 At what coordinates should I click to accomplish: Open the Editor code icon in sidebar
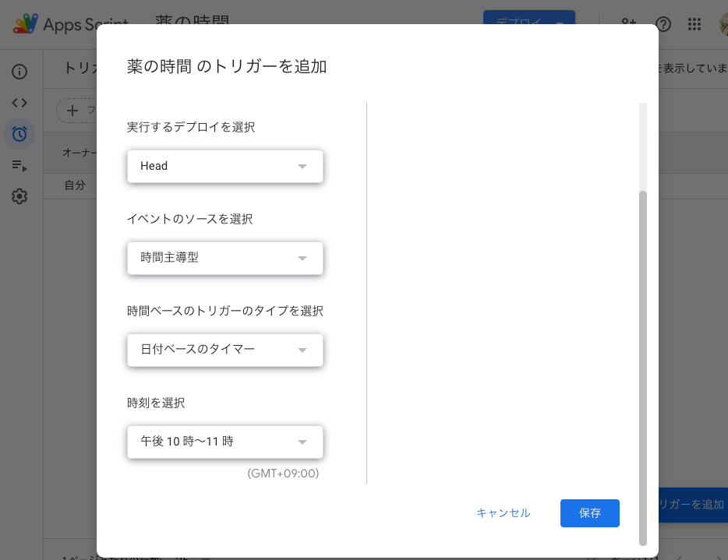click(19, 103)
